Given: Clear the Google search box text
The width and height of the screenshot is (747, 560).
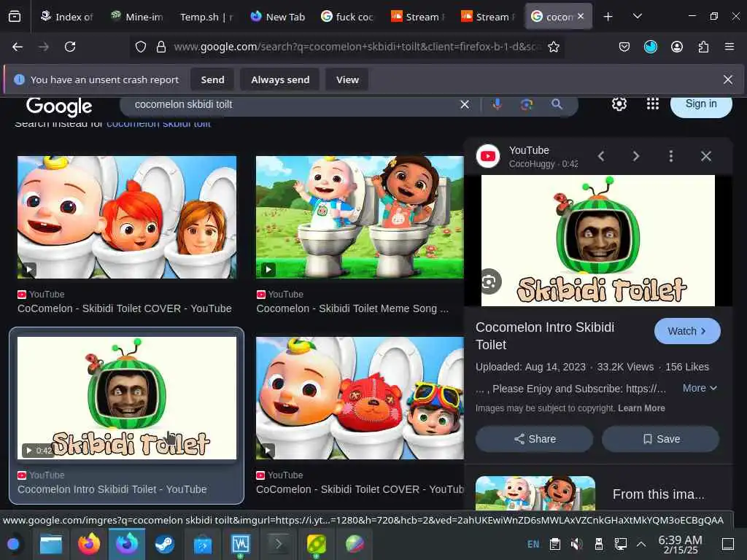Looking at the screenshot, I should click(x=465, y=104).
